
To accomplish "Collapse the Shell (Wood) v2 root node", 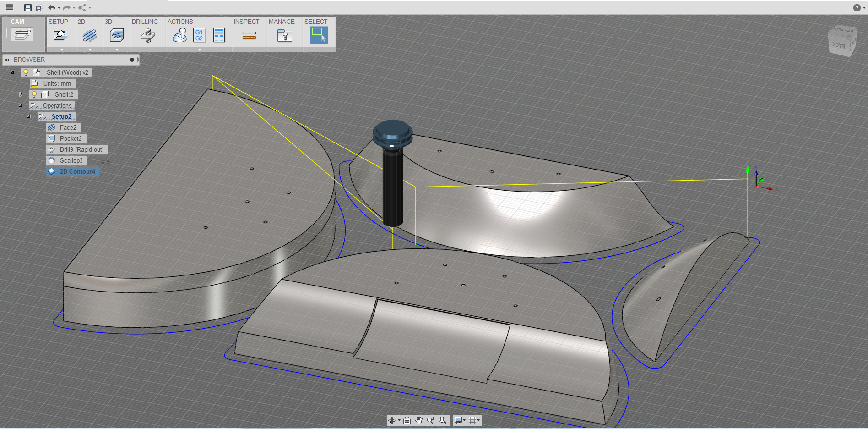I will point(12,72).
